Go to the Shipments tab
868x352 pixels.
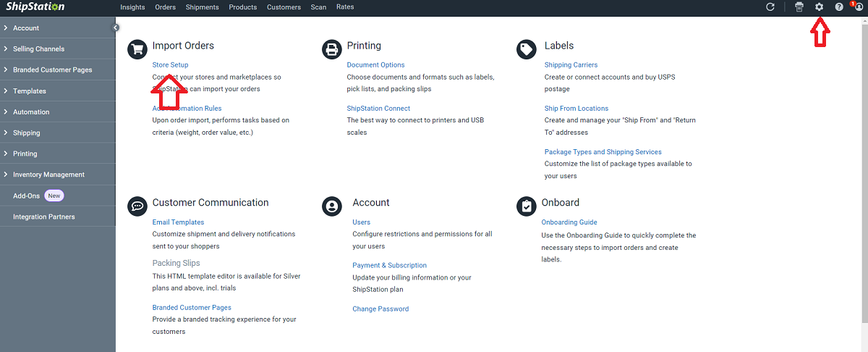point(203,7)
